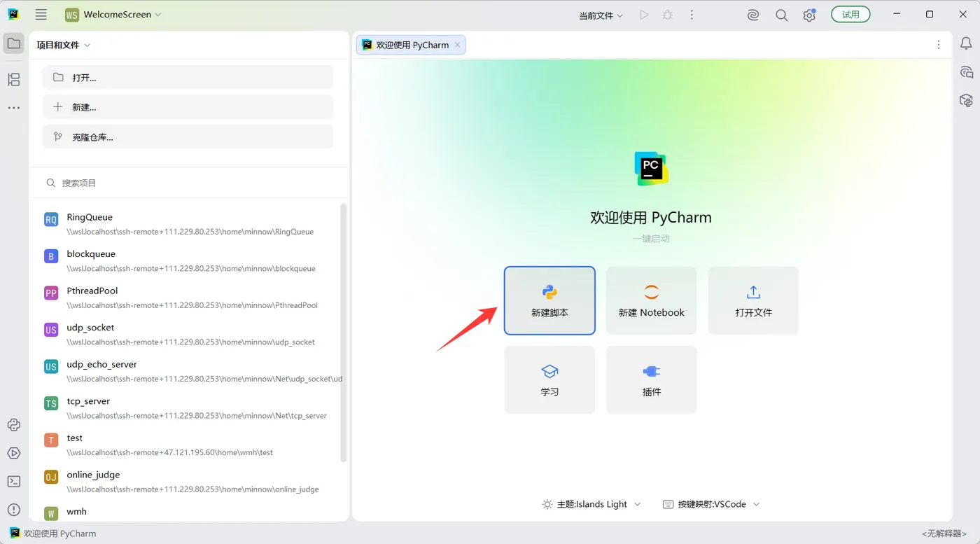Screen dimensions: 980x544
Task: Click the 学习 card
Action: [549, 379]
